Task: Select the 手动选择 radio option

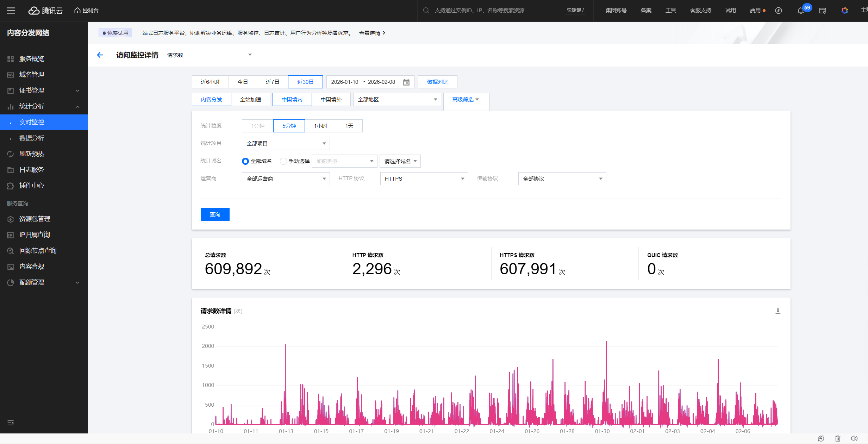Action: [283, 161]
